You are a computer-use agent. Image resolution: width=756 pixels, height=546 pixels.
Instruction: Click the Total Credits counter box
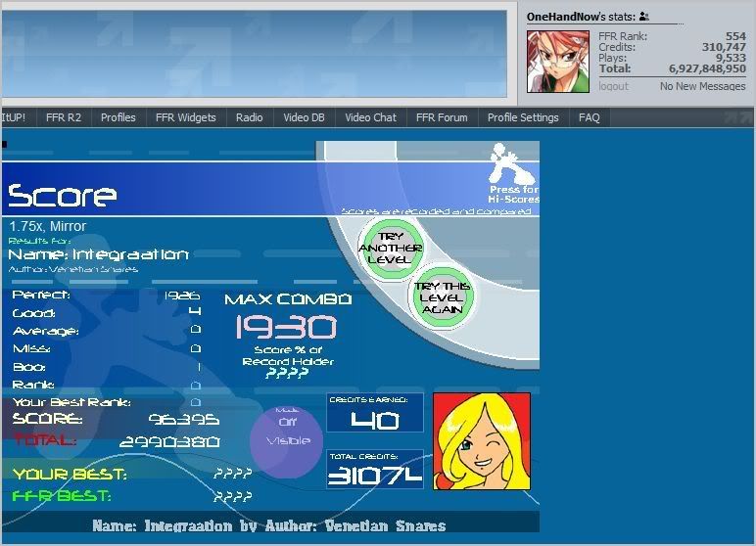[x=375, y=470]
